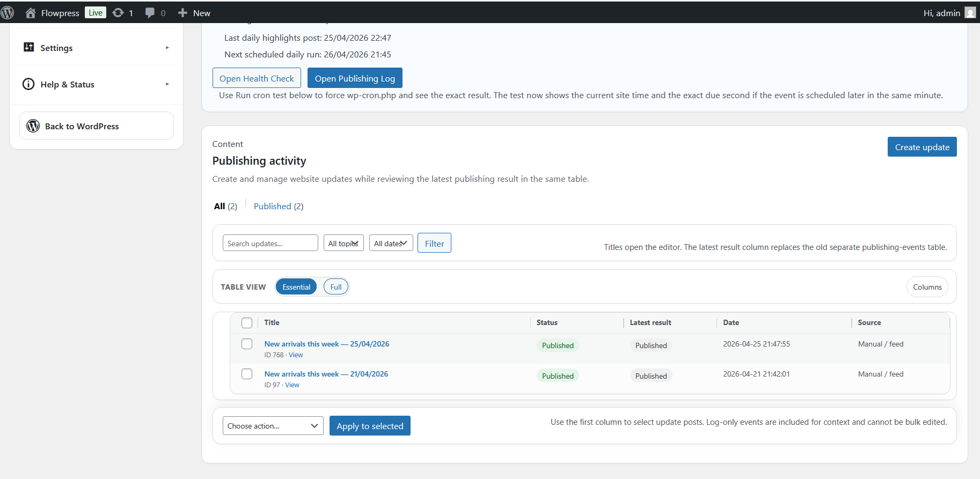Click the Settings sidebar icon
Viewport: 980px width, 479px height.
(x=29, y=47)
